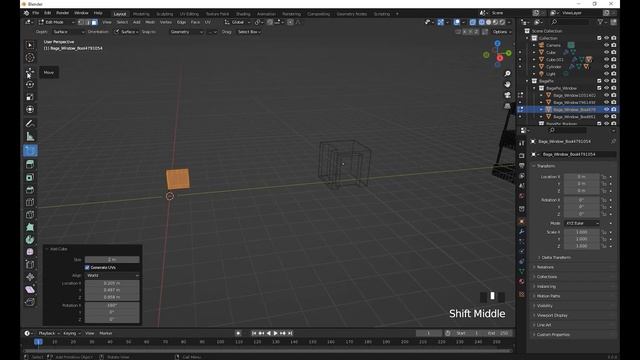This screenshot has height=360, width=640.
Task: Open the Vertex menu in header
Action: (166, 22)
